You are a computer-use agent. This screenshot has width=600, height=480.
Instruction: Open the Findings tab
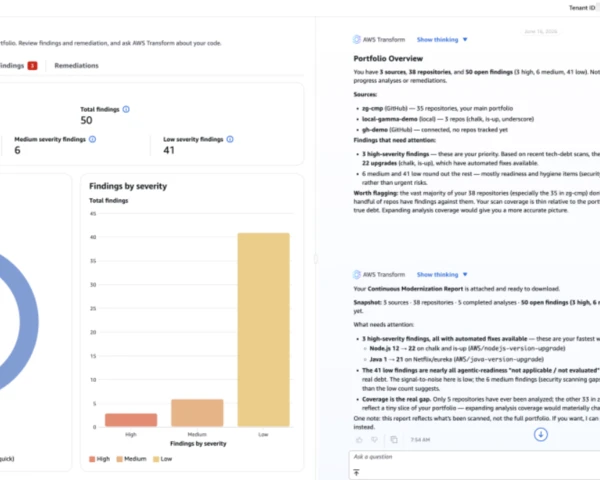click(18, 66)
